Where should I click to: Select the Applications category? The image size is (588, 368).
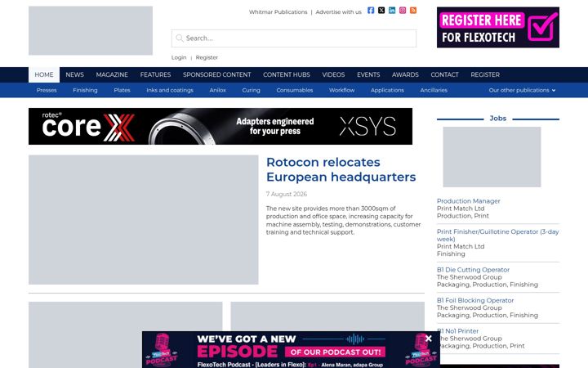[387, 90]
